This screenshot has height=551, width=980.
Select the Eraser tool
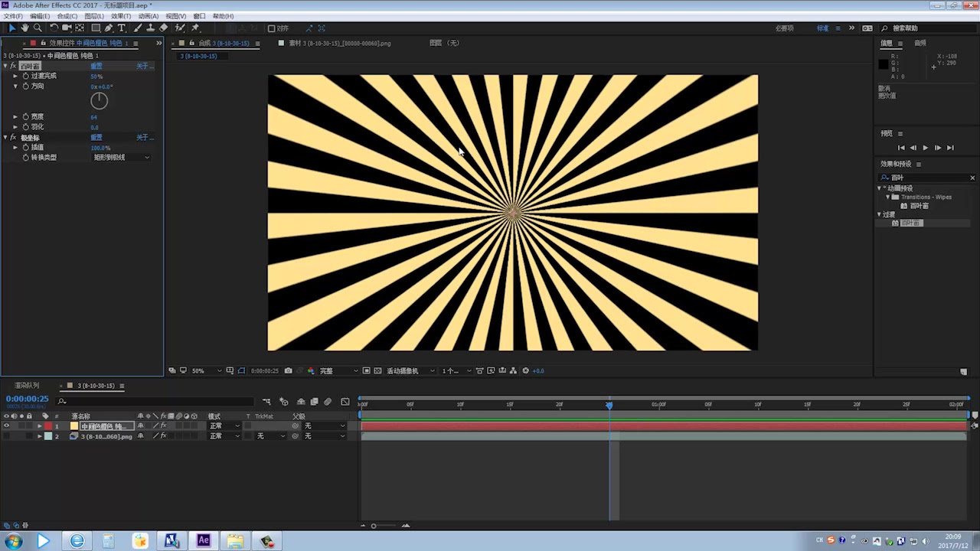pos(163,28)
